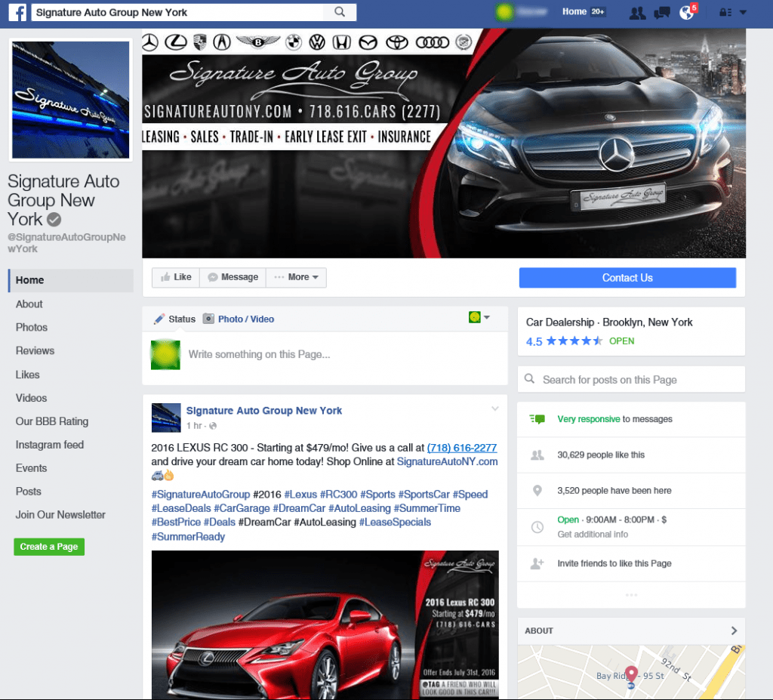Click the 4.5 star rating
773x700 pixels.
(564, 341)
